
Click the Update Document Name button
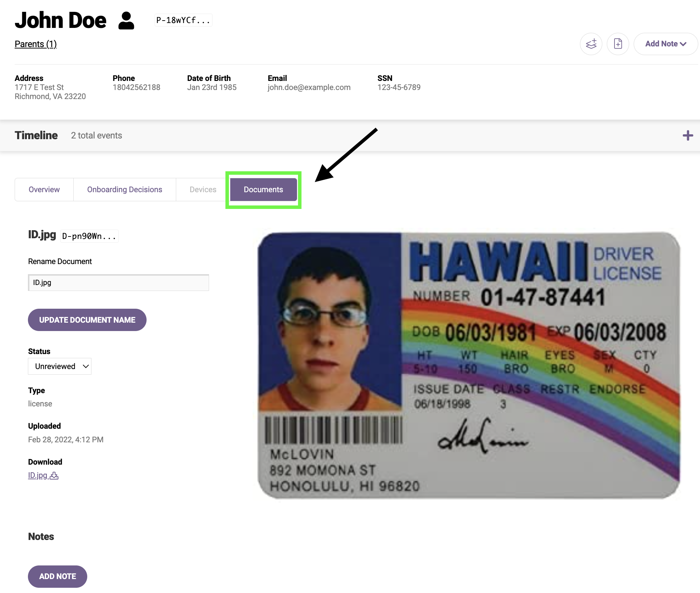point(87,320)
